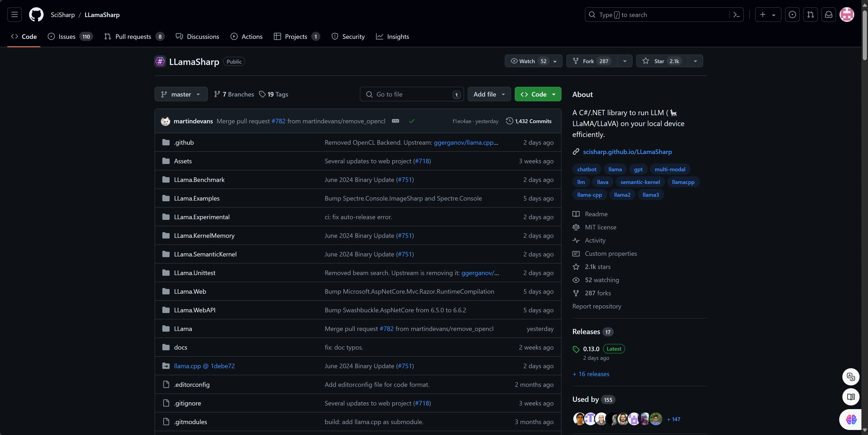
Task: Click the semantic-kernel topic tag
Action: pyautogui.click(x=640, y=182)
